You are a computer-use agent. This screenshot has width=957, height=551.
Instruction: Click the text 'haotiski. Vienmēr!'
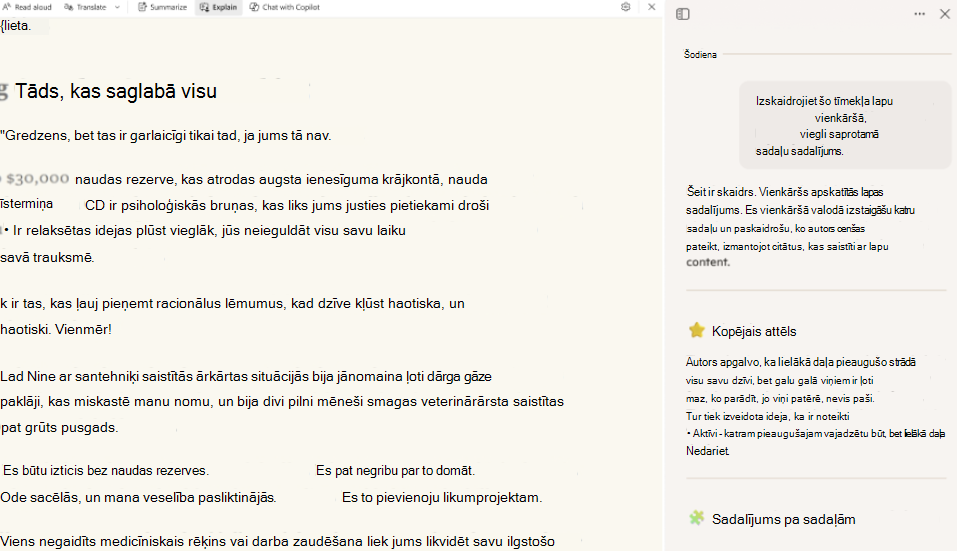click(56, 330)
